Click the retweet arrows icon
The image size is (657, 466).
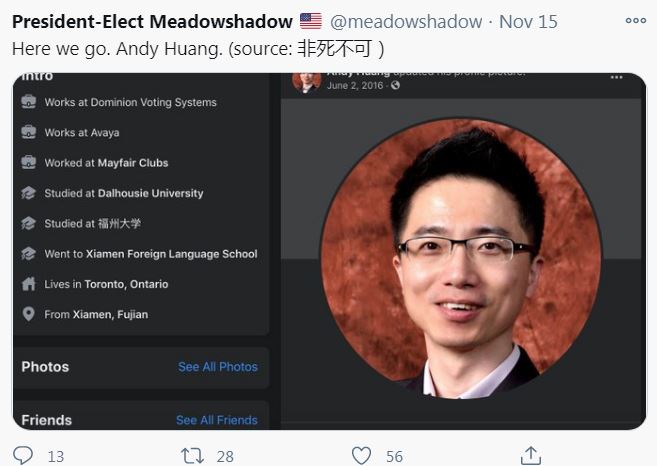tap(192, 456)
